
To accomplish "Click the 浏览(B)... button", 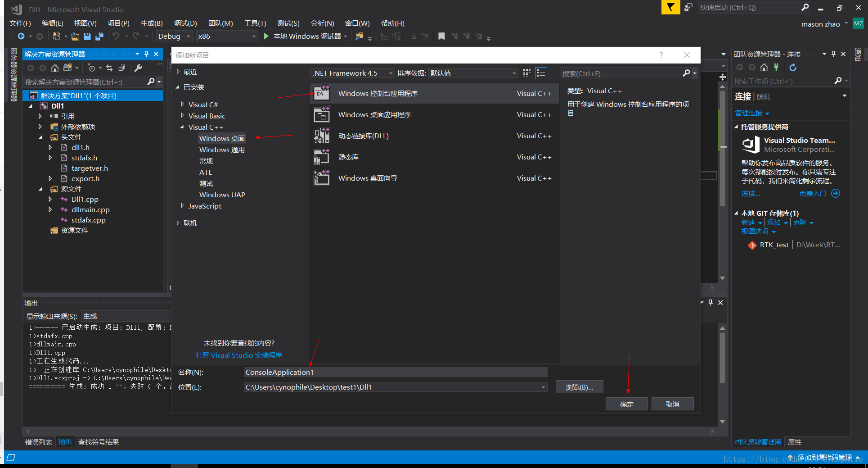I will point(580,387).
